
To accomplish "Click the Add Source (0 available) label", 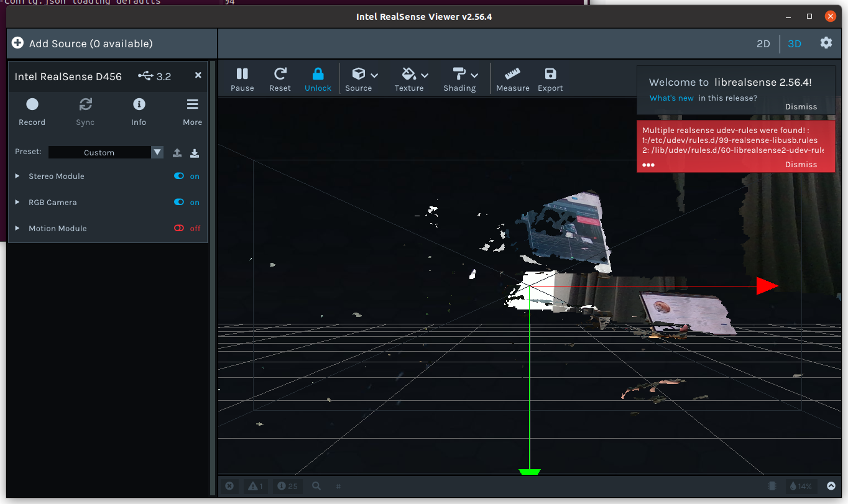I will [x=91, y=44].
